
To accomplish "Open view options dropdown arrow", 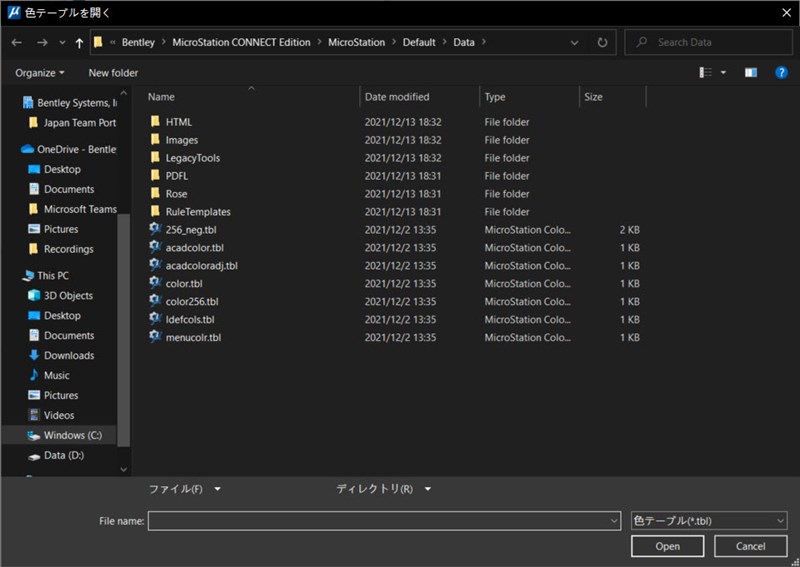I will tap(723, 72).
